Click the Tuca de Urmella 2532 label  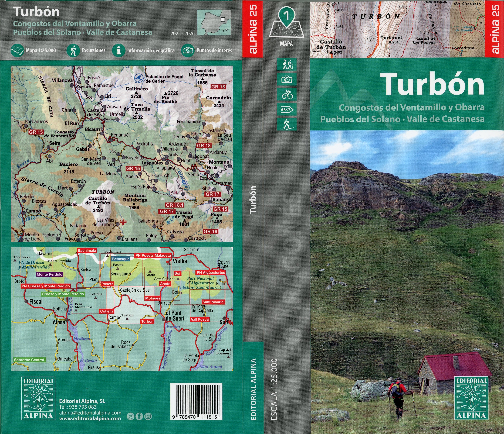click(x=137, y=111)
